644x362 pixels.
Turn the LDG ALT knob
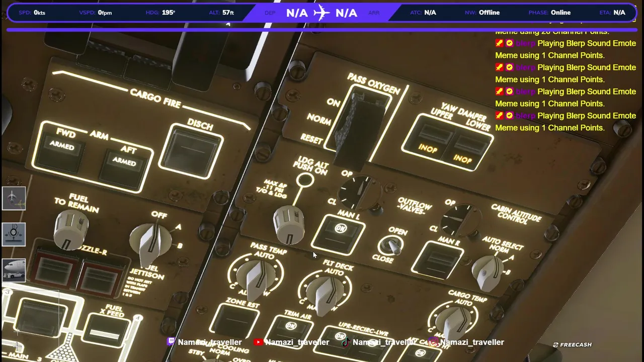288,225
